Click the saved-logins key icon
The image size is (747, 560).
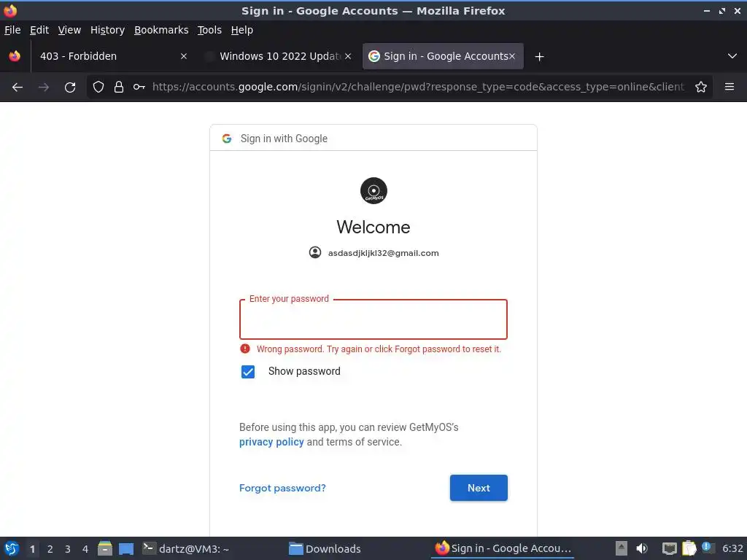click(139, 87)
